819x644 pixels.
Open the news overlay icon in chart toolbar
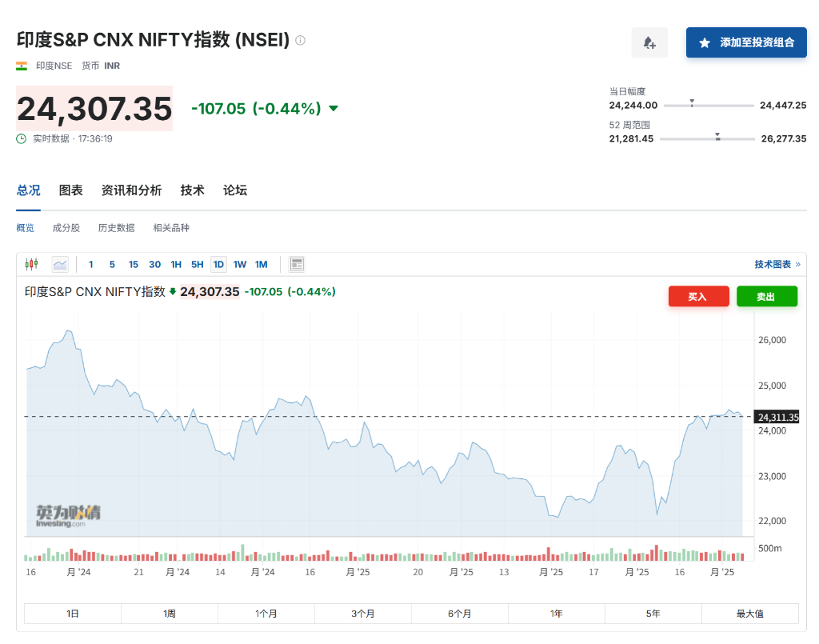297,264
